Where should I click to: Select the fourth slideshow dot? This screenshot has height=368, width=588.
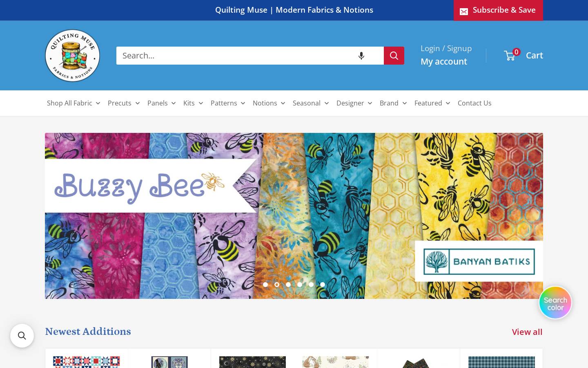[x=300, y=285]
